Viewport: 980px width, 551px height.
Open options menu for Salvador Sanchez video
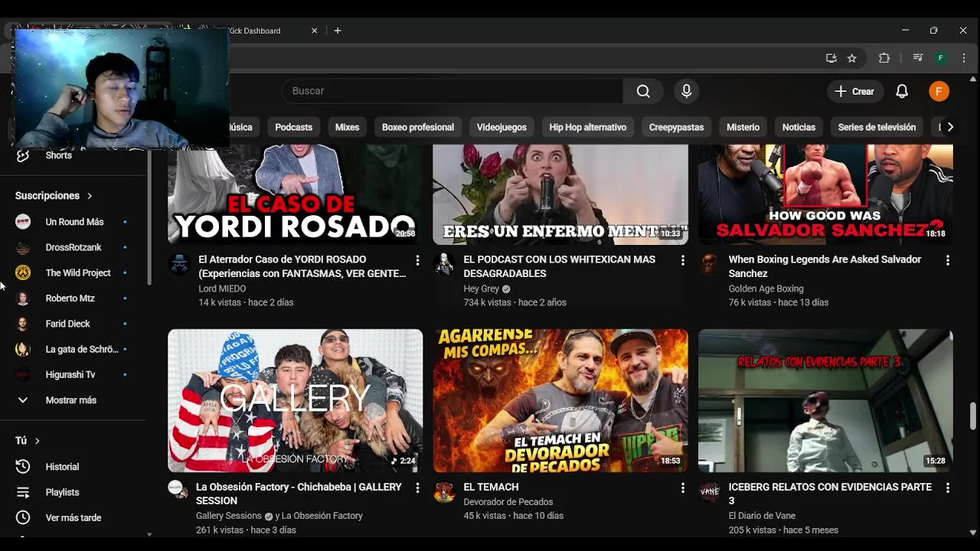click(x=947, y=260)
